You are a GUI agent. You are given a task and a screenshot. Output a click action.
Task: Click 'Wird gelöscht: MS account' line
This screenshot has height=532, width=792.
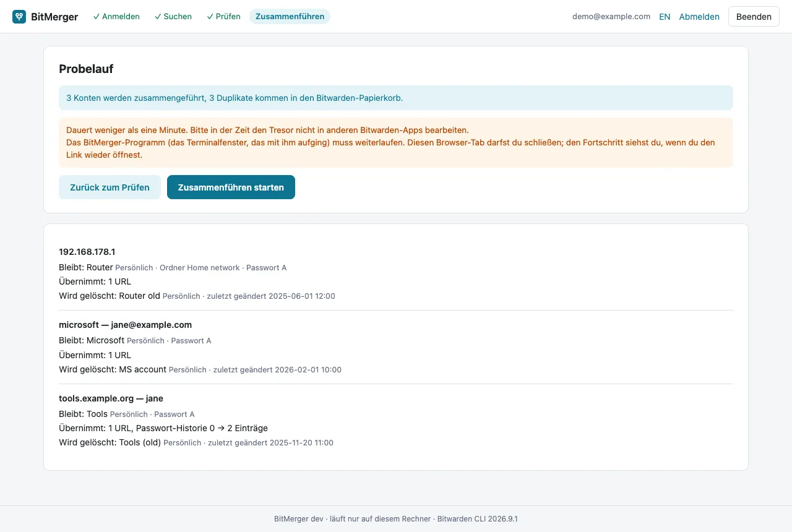[x=200, y=369]
